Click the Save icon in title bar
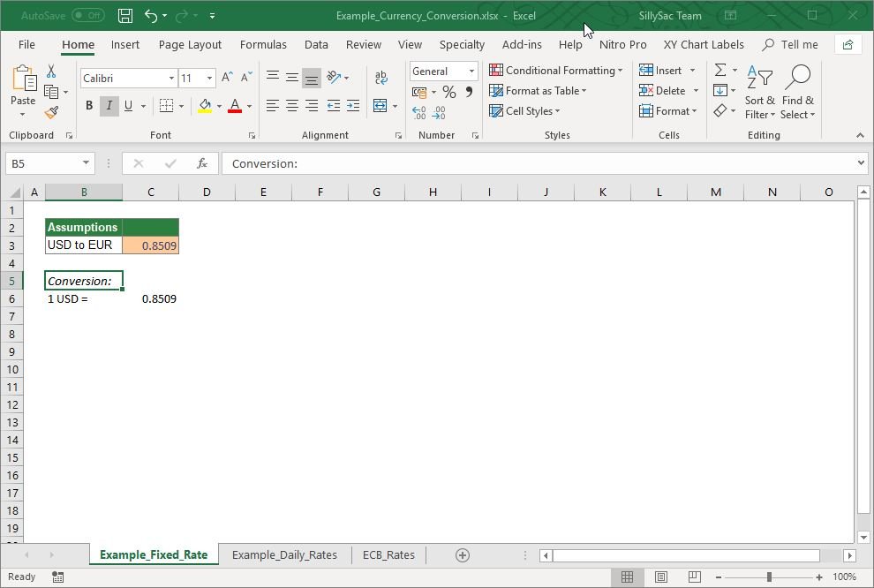Screen dimensions: 874x588 tap(125, 16)
